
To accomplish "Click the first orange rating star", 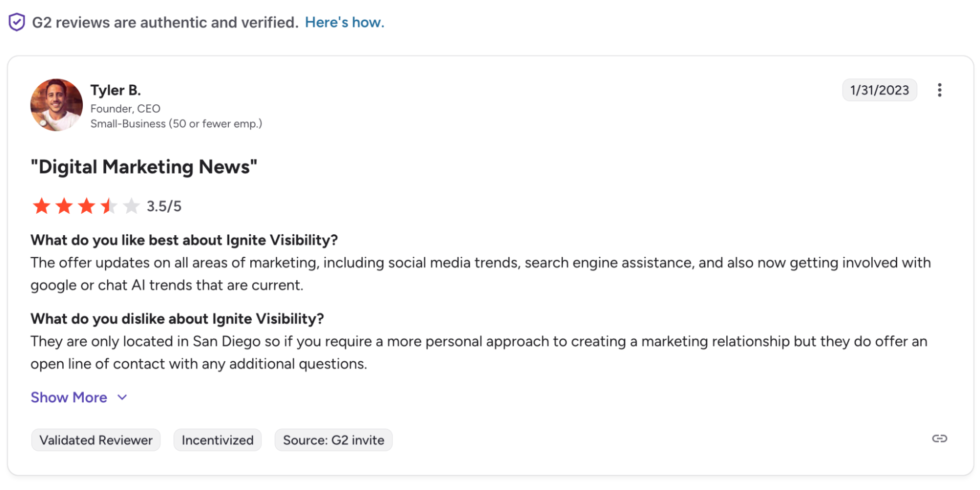I will [42, 206].
